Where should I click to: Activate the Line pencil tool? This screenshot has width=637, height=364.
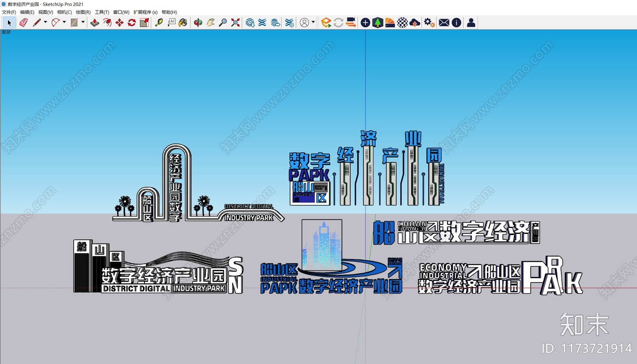coord(37,23)
